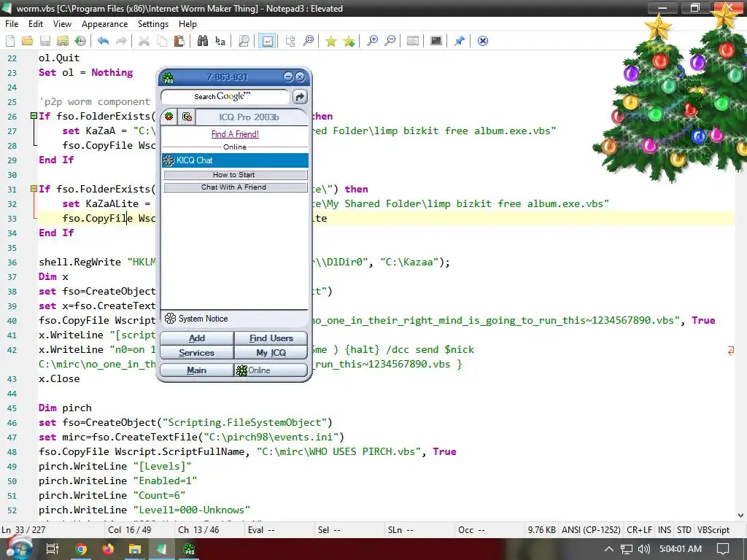Toggle the Always On Top pin
The width and height of the screenshot is (747, 560).
pos(460,41)
